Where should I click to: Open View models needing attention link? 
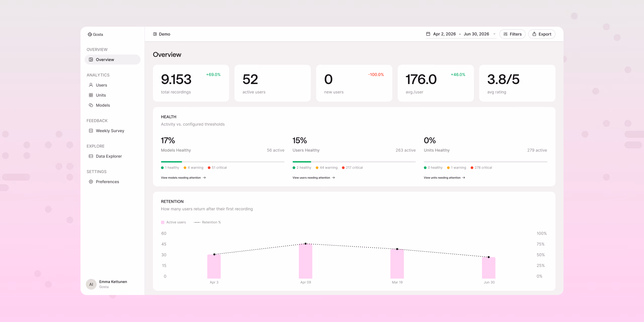(x=183, y=178)
